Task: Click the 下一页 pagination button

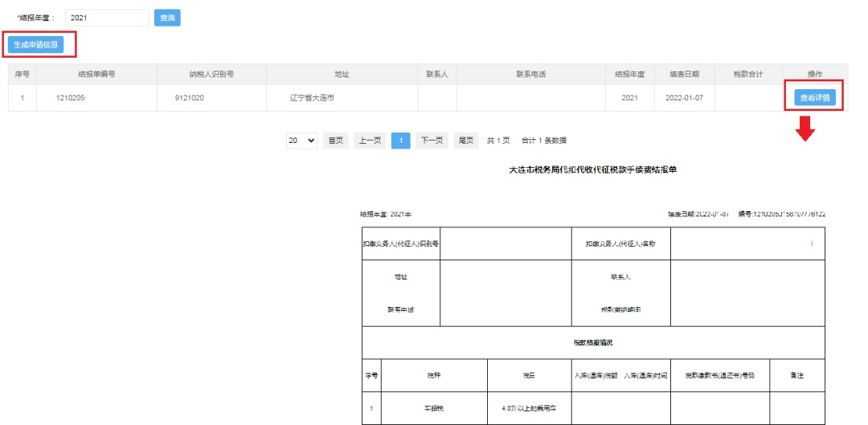Action: pyautogui.click(x=432, y=141)
